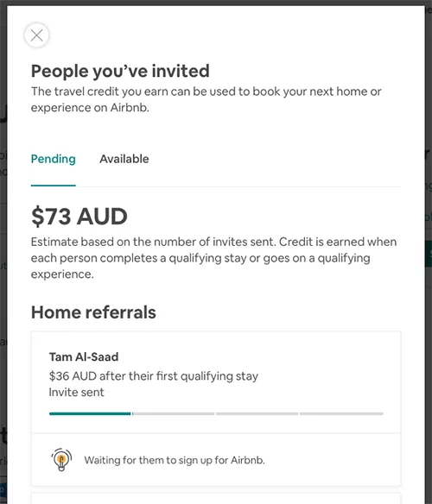The height and width of the screenshot is (504, 432).
Task: Click the teal first progress segment
Action: (x=90, y=413)
